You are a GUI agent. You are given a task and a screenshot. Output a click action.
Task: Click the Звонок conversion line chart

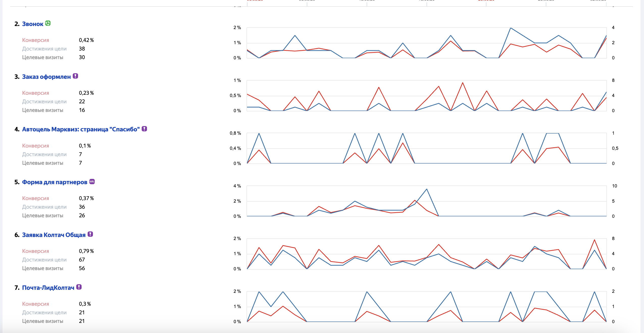point(427,43)
